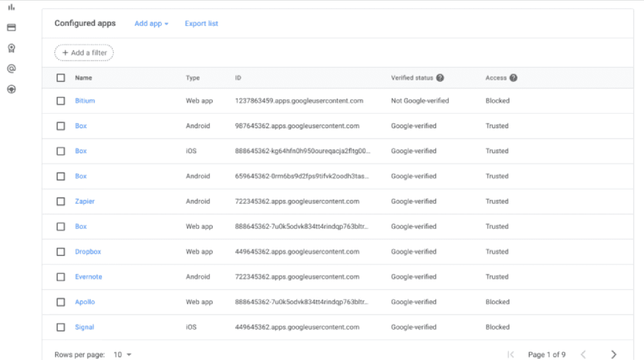
Task: Check the Dropbox row checkbox
Action: coord(61,251)
